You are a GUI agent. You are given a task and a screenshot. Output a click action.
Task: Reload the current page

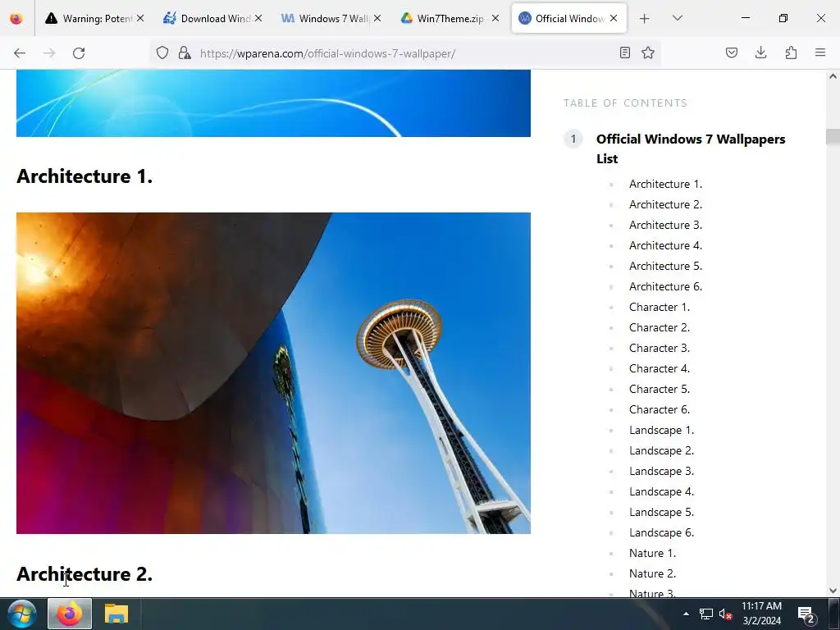coord(79,53)
